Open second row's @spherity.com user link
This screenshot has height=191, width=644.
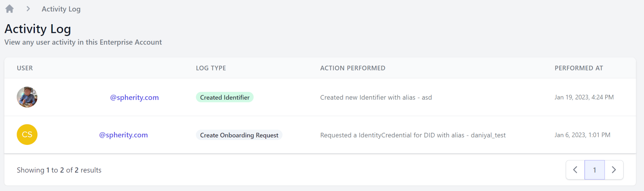pos(123,135)
